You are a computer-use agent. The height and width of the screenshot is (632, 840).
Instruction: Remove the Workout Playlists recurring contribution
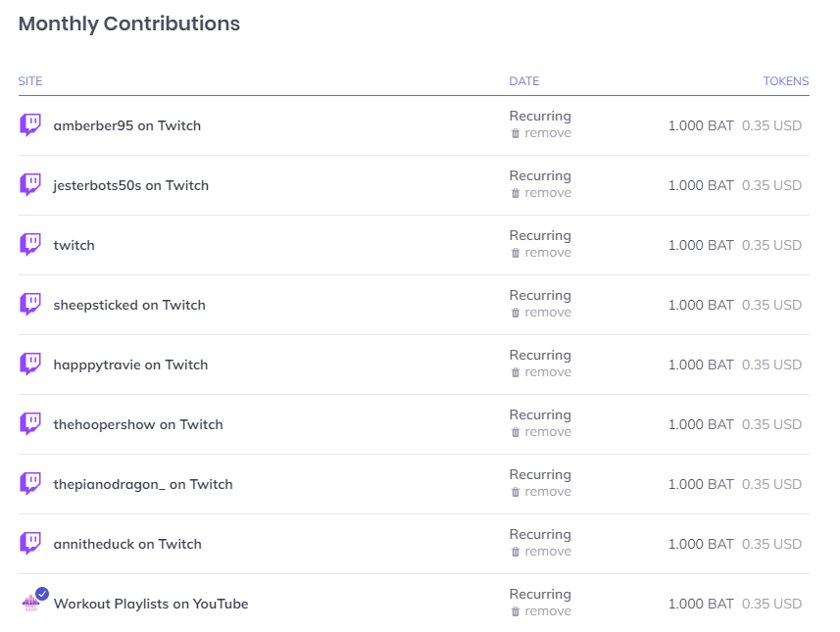click(x=541, y=611)
